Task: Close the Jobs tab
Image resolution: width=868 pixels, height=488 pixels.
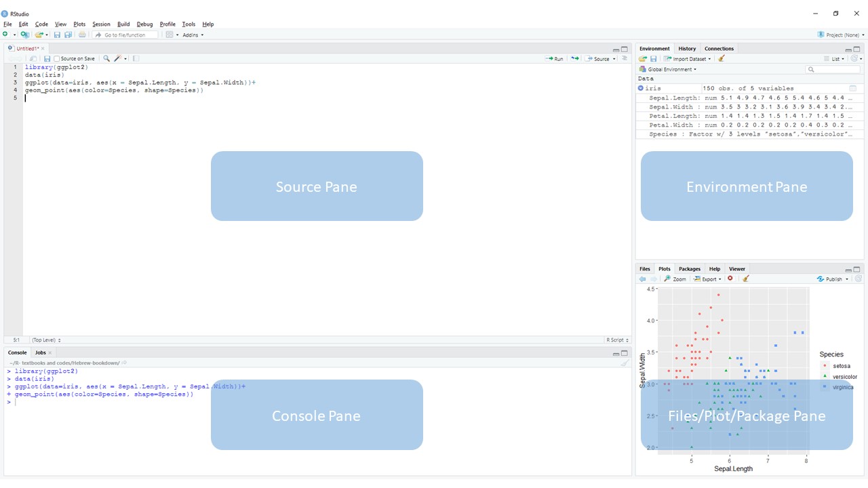Action: pyautogui.click(x=50, y=353)
